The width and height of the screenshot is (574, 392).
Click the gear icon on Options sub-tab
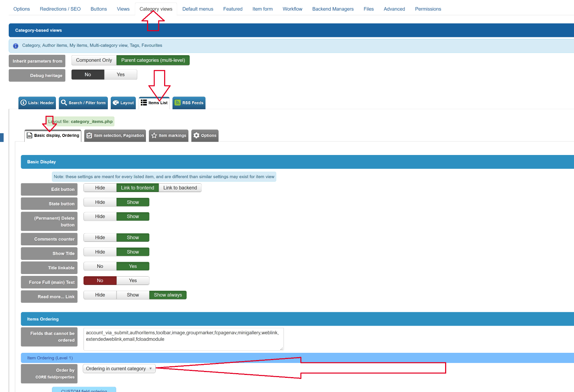click(196, 135)
